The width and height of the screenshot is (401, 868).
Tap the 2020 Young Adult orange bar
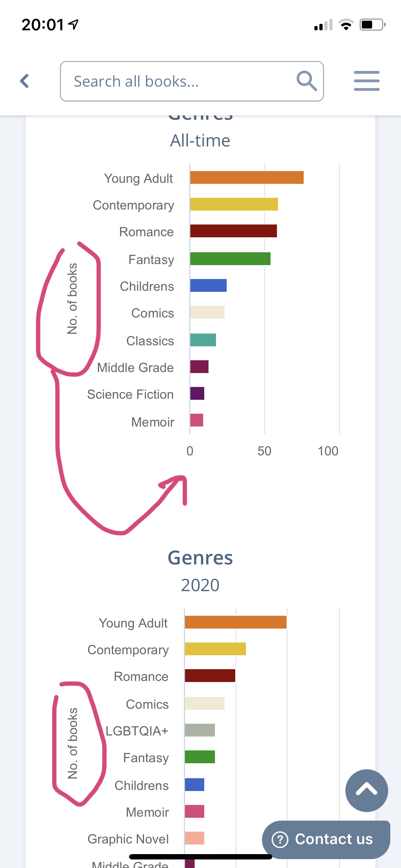236,622
